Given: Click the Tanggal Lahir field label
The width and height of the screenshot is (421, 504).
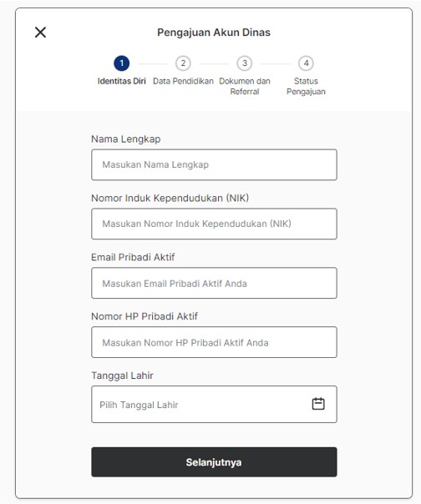Looking at the screenshot, I should click(x=122, y=375).
